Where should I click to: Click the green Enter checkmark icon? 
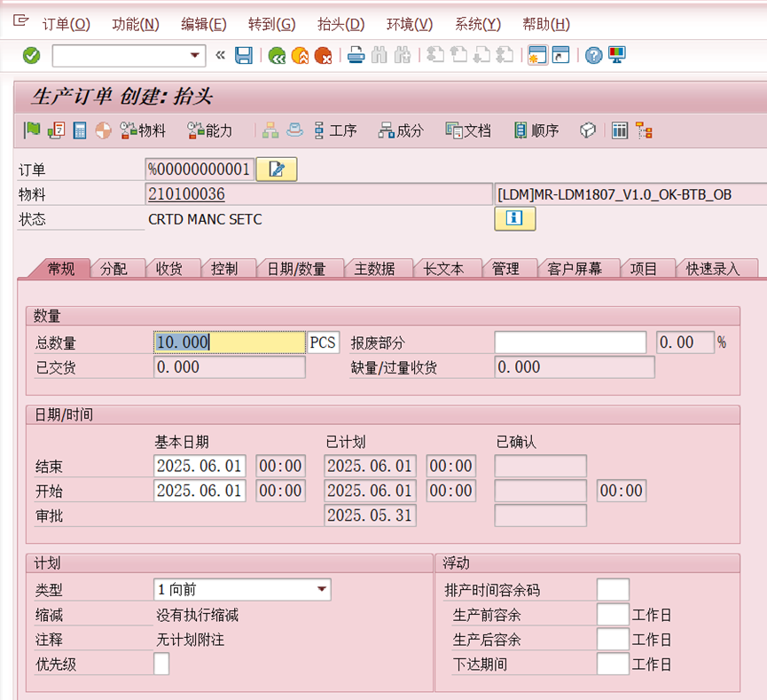pyautogui.click(x=31, y=55)
